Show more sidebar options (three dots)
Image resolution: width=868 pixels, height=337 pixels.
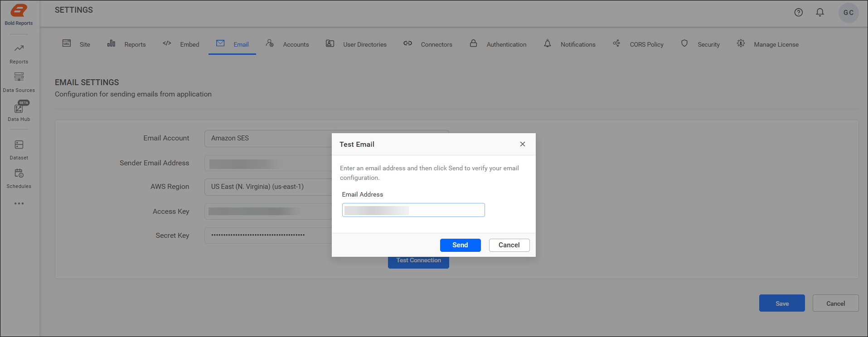(19, 203)
